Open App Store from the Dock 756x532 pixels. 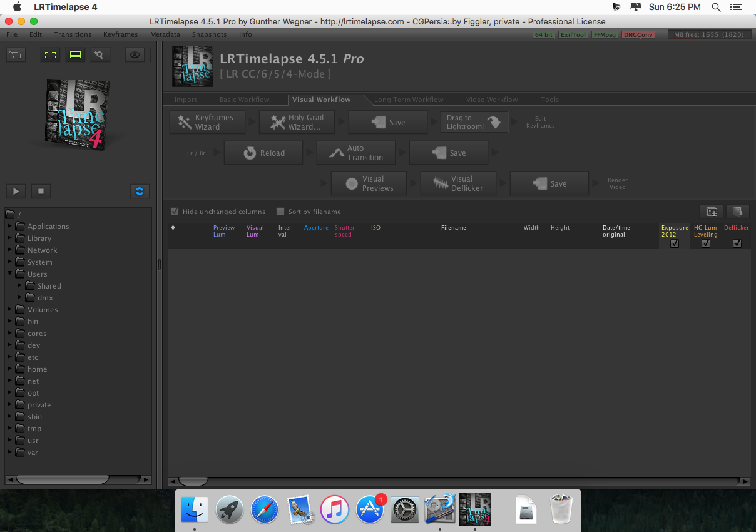[370, 509]
